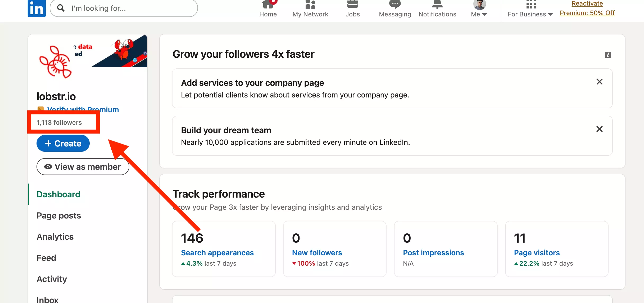
Task: Click the 22.2% last 7 days change
Action: pos(543,264)
